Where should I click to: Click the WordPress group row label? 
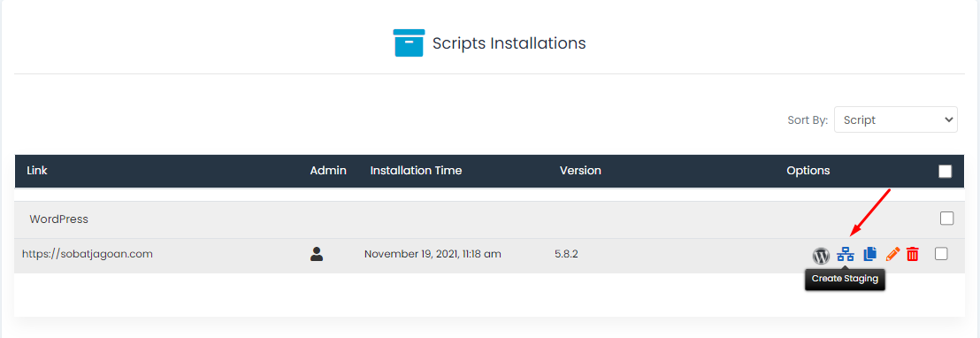point(58,219)
